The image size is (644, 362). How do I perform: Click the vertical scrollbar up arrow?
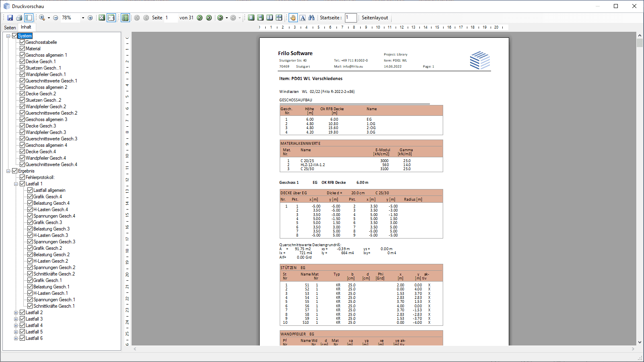640,35
